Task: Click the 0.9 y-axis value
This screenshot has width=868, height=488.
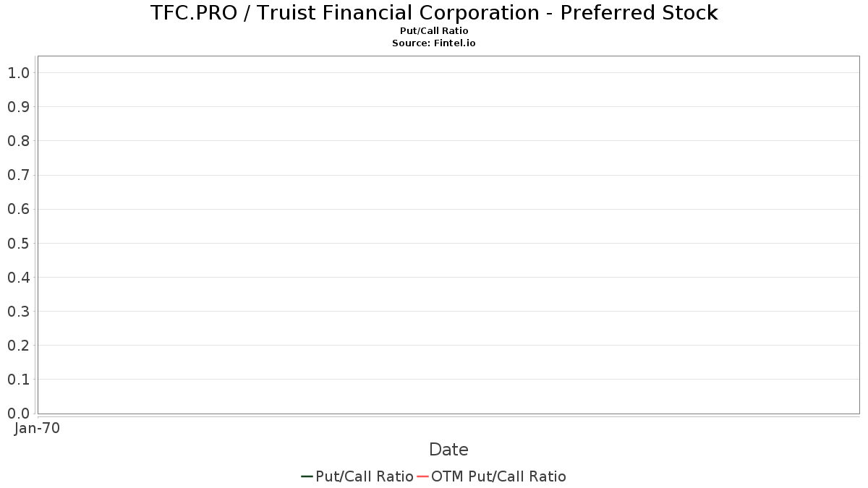Action: click(x=19, y=107)
